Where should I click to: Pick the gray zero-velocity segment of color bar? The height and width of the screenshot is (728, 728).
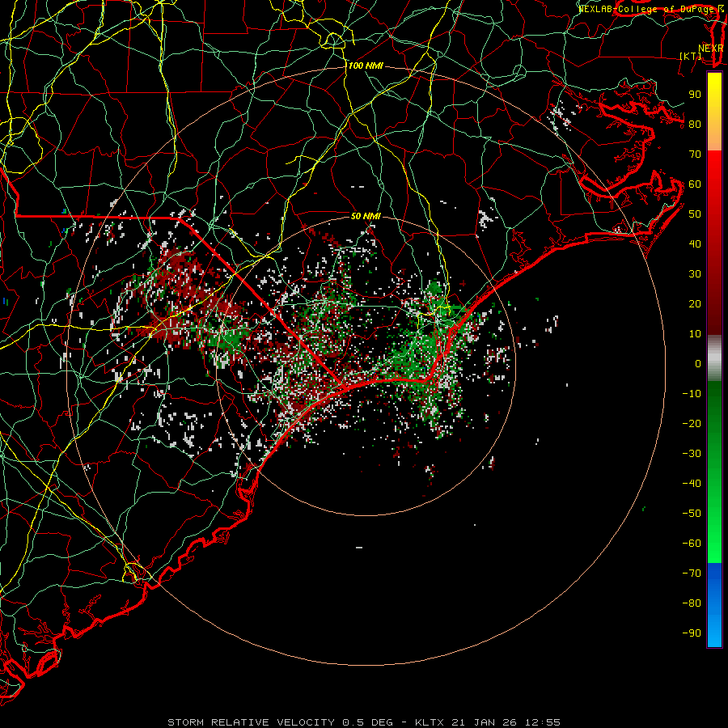(x=714, y=358)
